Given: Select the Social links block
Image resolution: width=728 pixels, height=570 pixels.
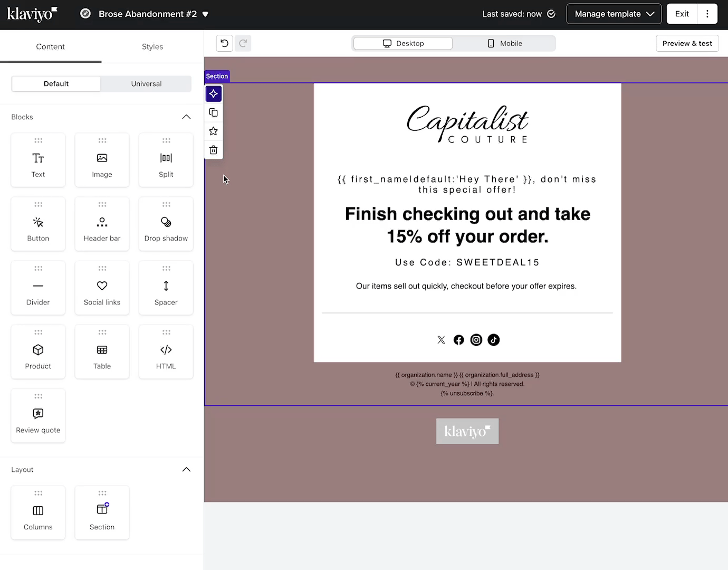Looking at the screenshot, I should (102, 288).
